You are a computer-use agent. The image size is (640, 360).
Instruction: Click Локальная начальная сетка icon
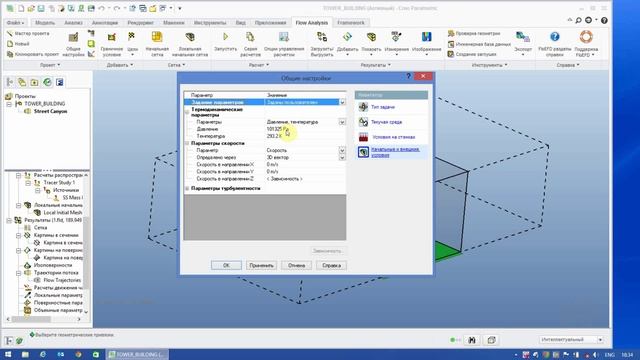click(190, 44)
